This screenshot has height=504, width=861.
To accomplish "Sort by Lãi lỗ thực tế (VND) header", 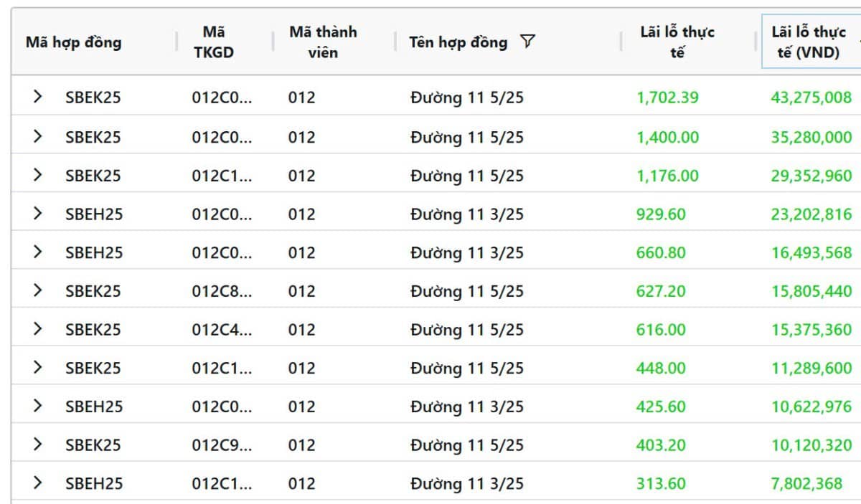I will tap(809, 42).
